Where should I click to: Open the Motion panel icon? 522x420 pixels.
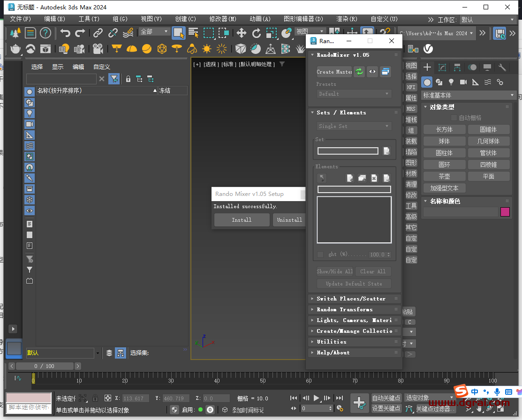tap(472, 67)
